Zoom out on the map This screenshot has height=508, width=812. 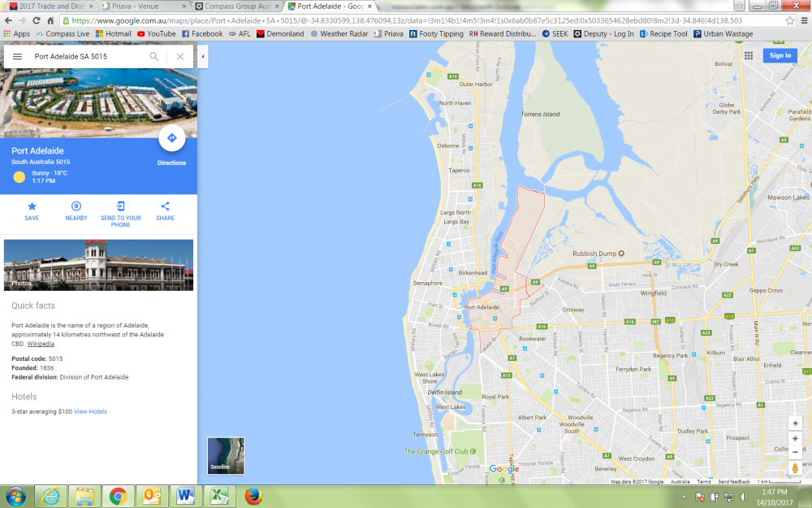pos(795,453)
